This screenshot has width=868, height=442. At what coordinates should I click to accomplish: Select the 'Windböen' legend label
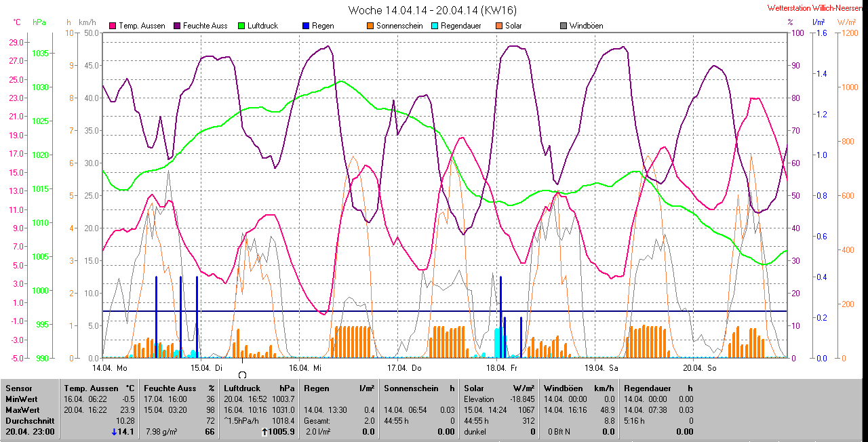(x=586, y=26)
